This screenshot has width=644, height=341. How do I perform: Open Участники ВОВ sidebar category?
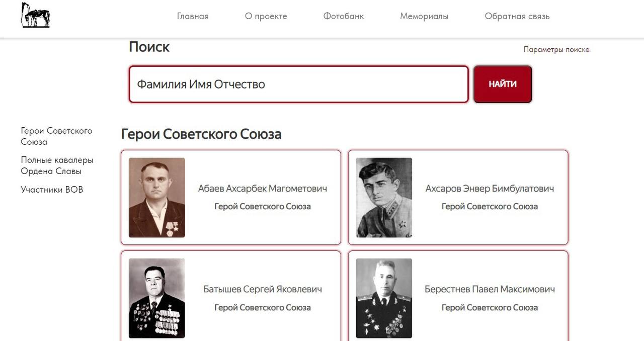click(52, 190)
